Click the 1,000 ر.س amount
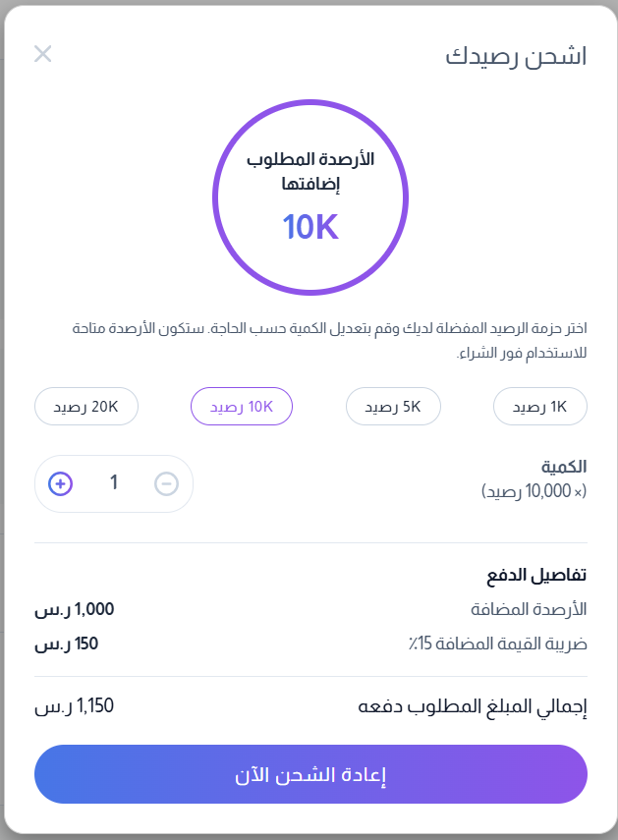 [75, 610]
